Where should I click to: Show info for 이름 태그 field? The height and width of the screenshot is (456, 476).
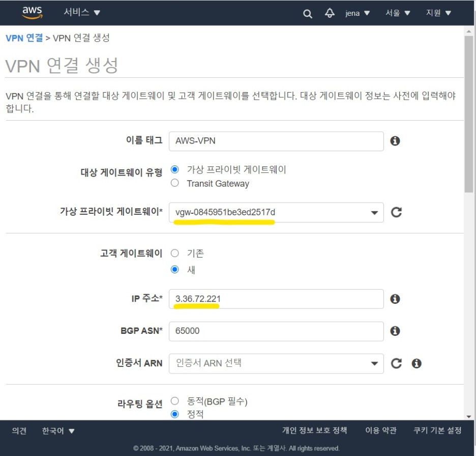[395, 141]
